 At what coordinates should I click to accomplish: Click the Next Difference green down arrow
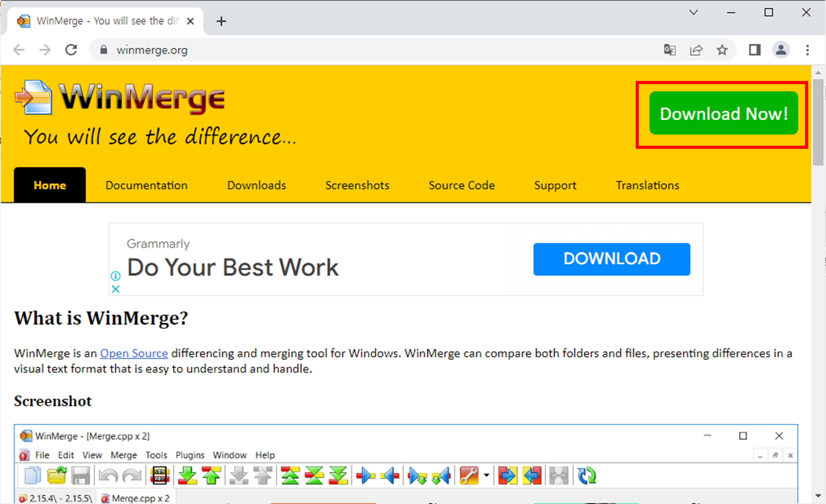tap(187, 476)
